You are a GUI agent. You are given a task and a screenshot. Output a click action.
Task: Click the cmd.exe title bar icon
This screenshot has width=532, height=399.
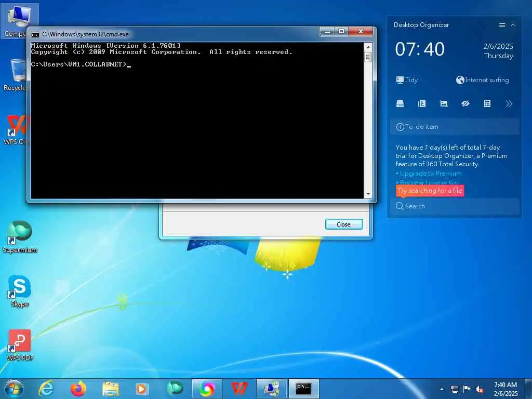point(35,35)
